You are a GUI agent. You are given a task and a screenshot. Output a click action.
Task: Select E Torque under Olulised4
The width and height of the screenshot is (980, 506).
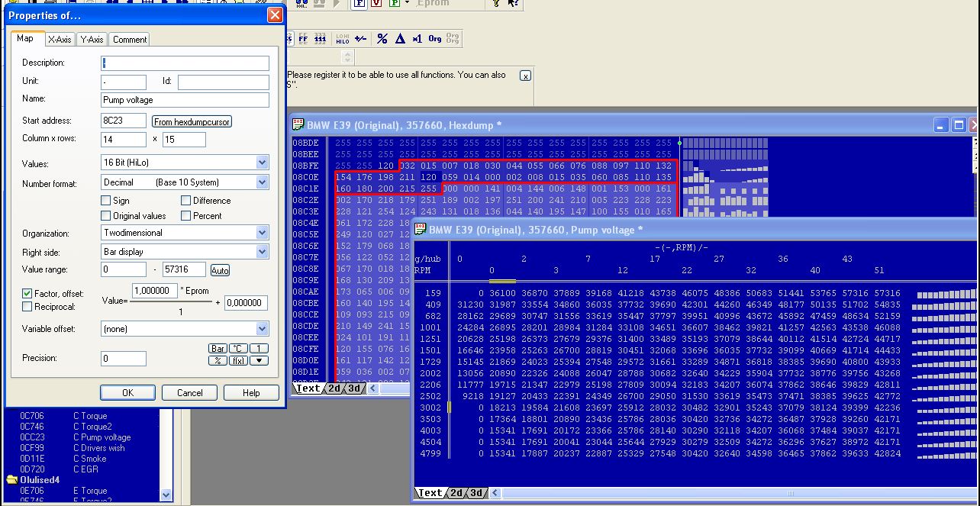(x=90, y=491)
